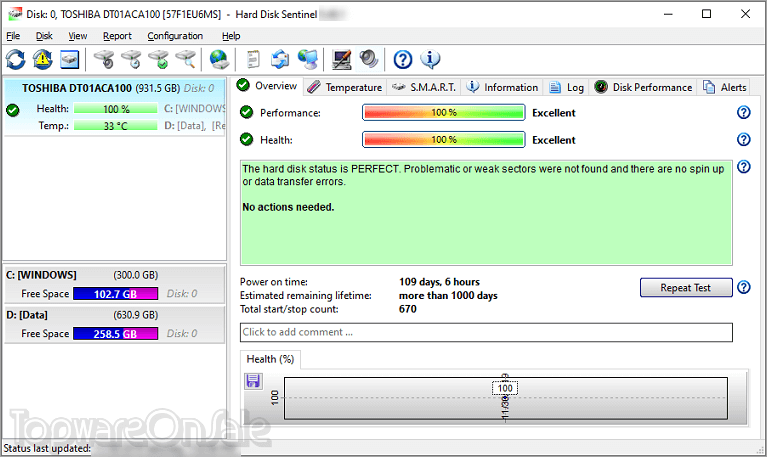Click the D: free space 258.5 GB bar
Viewport: 767px width, 457px height.
tap(115, 334)
